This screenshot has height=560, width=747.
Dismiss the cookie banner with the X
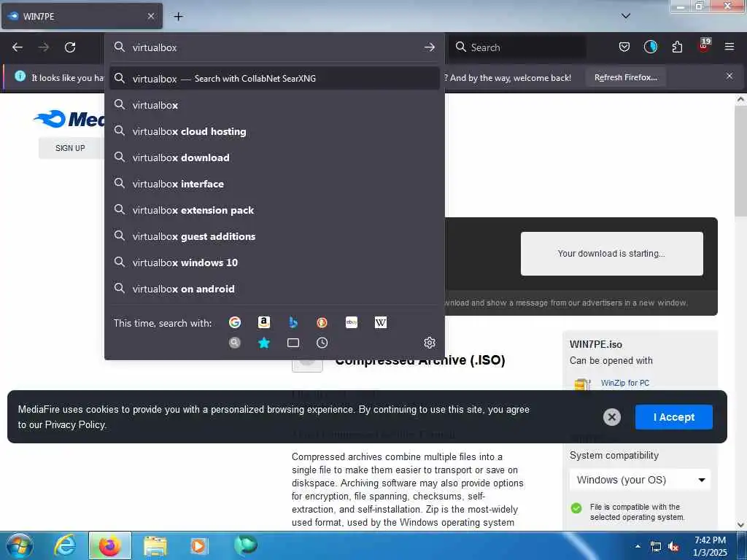click(x=612, y=417)
